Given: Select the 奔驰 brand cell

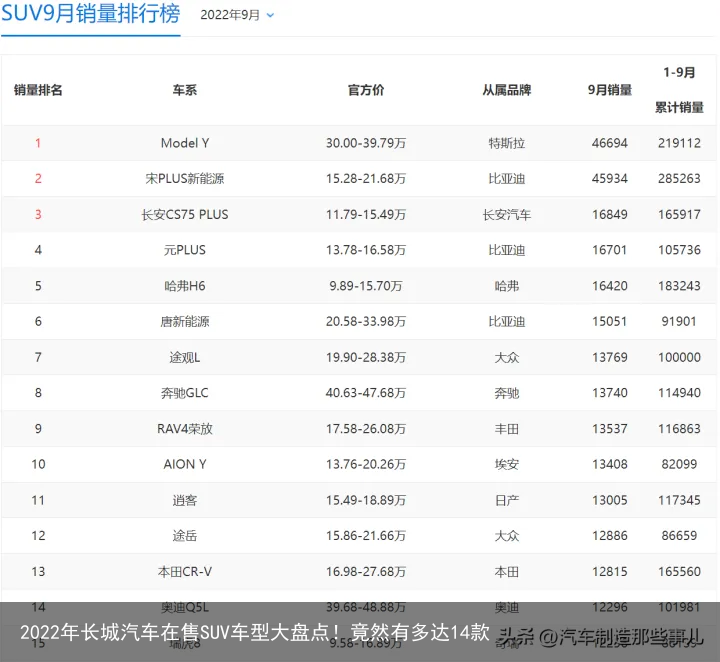Looking at the screenshot, I should tap(506, 393).
